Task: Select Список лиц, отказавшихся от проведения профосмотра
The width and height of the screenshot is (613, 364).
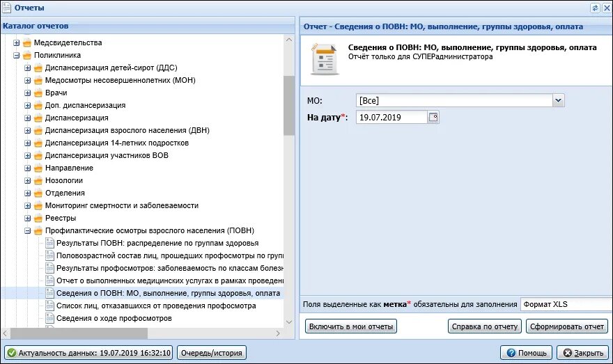Action: pos(156,306)
